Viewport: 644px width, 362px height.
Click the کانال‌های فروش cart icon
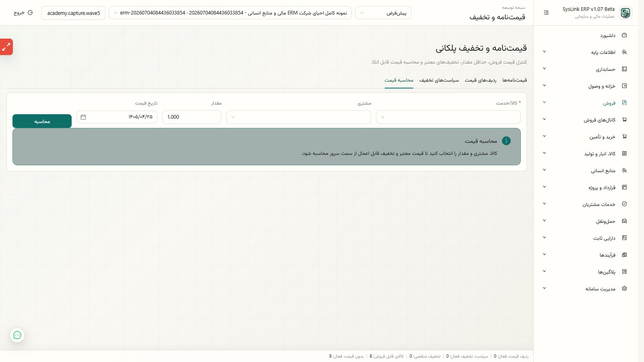624,120
